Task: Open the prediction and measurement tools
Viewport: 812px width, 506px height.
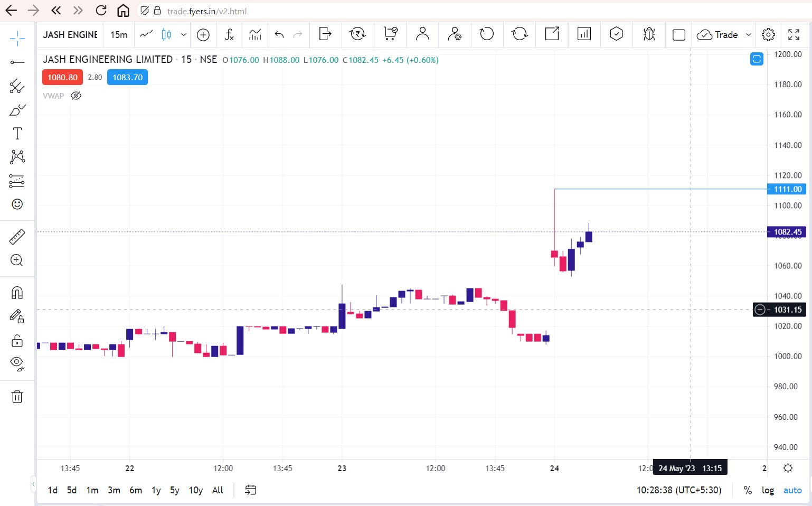Action: (x=17, y=181)
